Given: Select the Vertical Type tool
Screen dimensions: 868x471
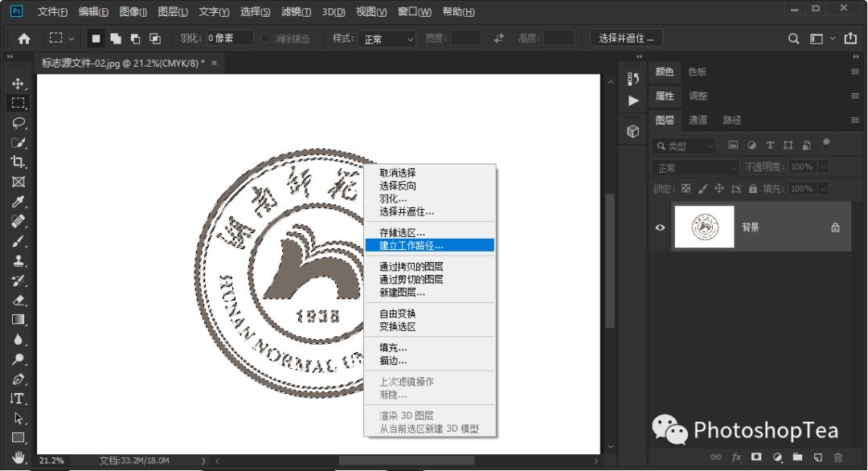Looking at the screenshot, I should 18,399.
